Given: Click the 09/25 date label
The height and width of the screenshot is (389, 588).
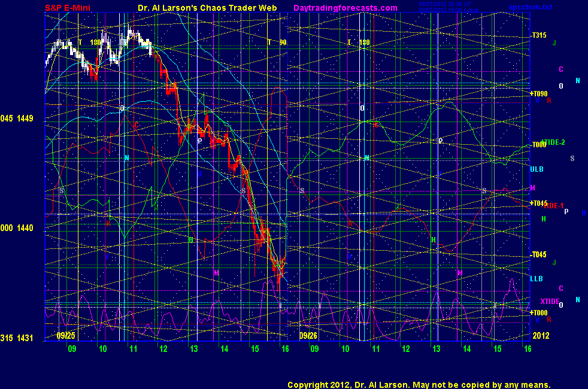Looking at the screenshot, I should [x=66, y=335].
